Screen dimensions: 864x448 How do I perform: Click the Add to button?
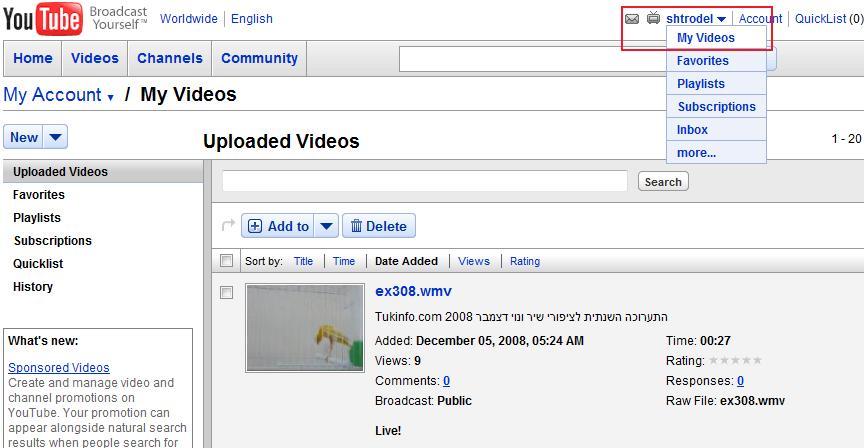278,226
